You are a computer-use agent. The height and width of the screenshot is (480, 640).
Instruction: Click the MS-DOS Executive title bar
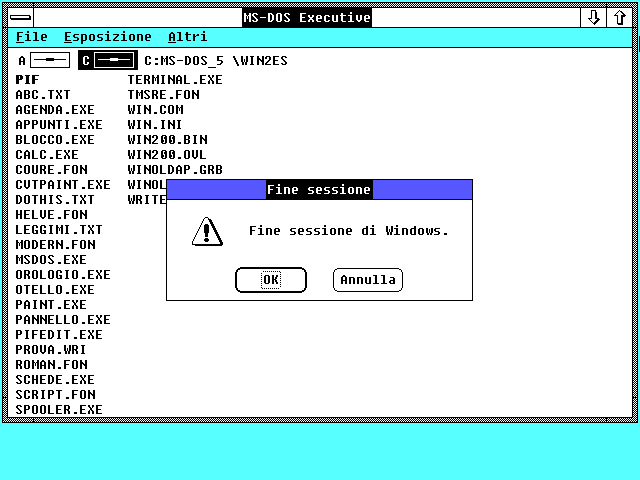[x=307, y=18]
